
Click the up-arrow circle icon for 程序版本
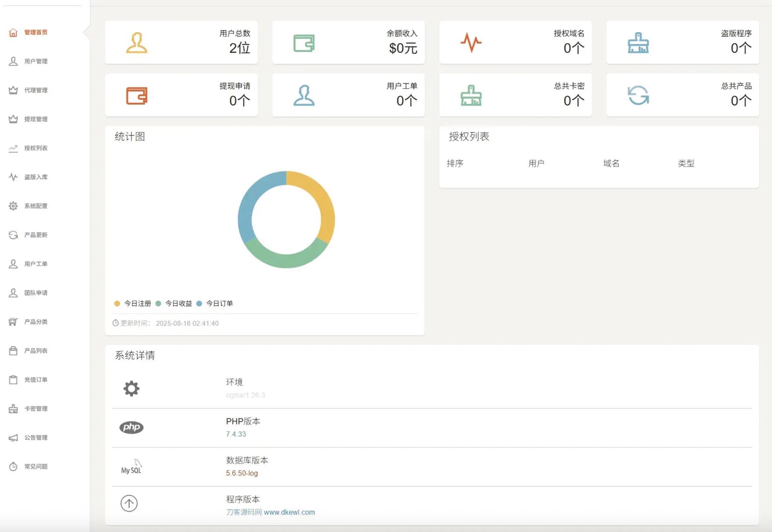click(129, 503)
